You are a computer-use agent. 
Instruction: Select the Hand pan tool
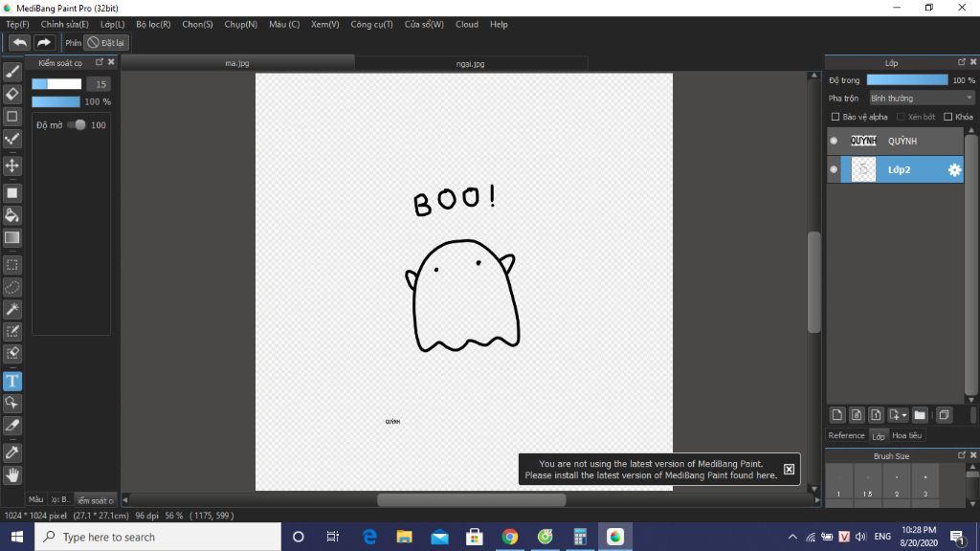pyautogui.click(x=11, y=475)
